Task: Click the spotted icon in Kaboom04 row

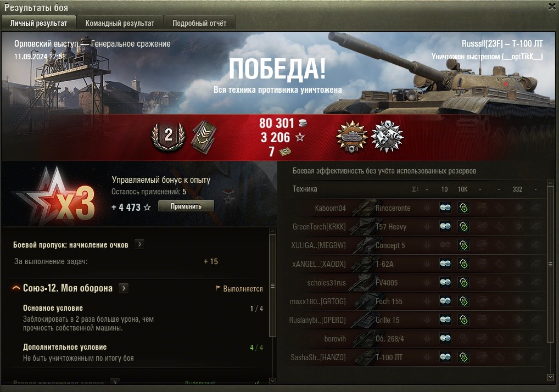Action: pos(445,208)
